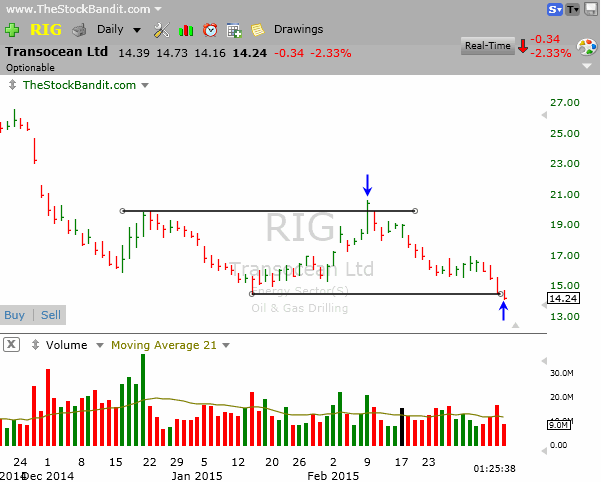Click the Sell button
This screenshot has width=601, height=482.
click(51, 315)
